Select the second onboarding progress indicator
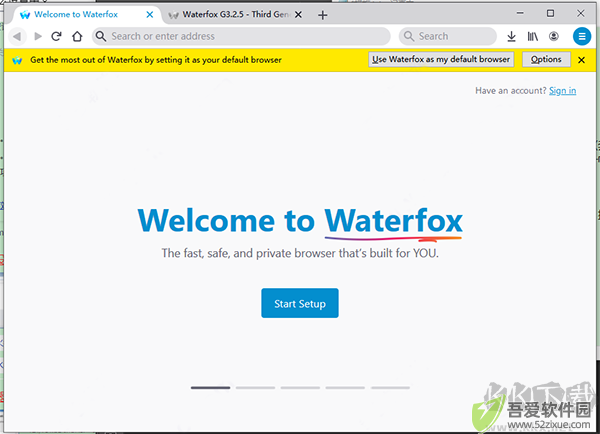 [255, 388]
